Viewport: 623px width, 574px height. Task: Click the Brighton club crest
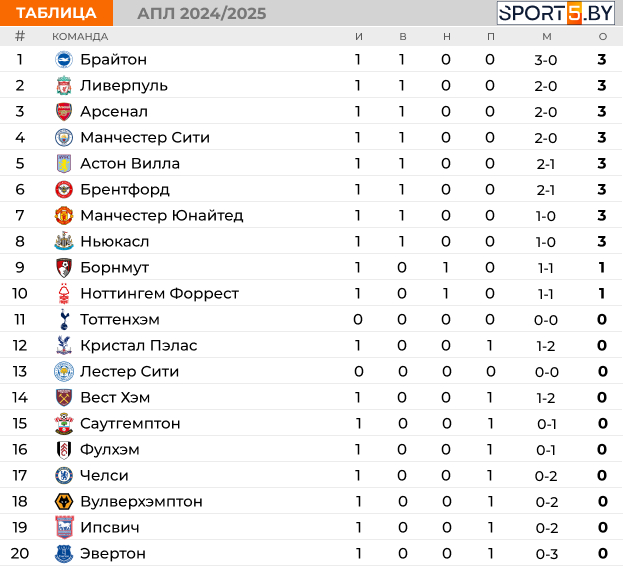[x=64, y=60]
